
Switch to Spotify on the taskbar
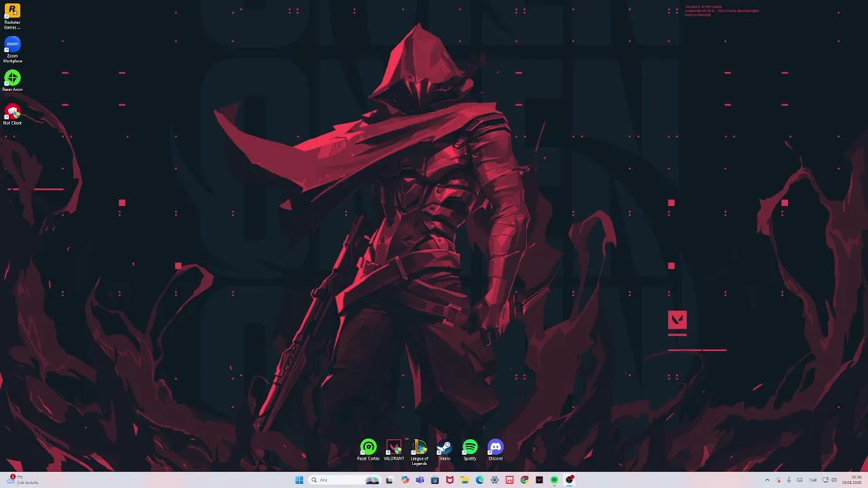pos(554,480)
